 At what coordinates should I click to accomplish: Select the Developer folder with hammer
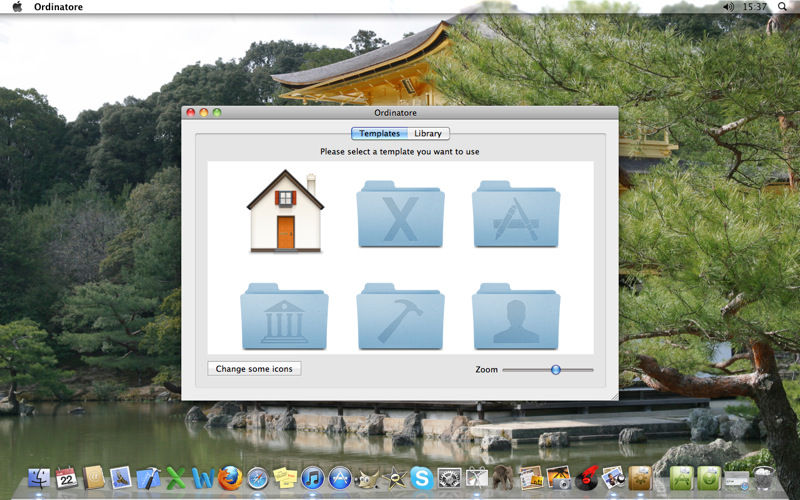[401, 316]
